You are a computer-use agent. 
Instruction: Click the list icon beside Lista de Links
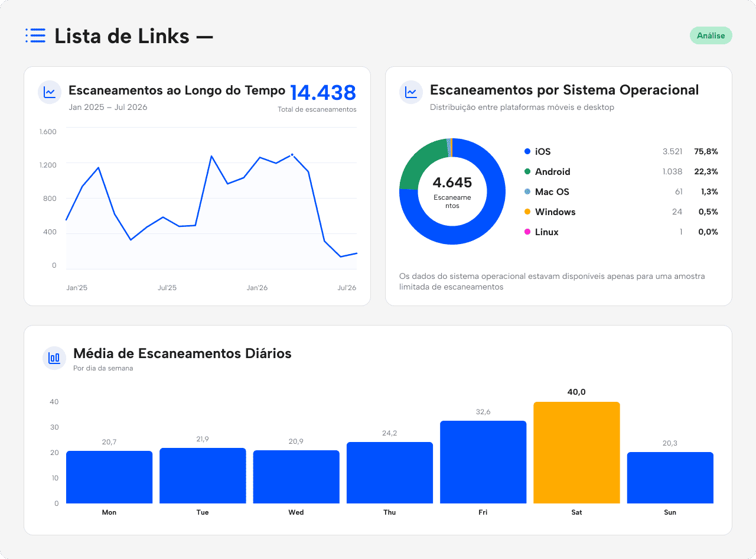[x=35, y=35]
